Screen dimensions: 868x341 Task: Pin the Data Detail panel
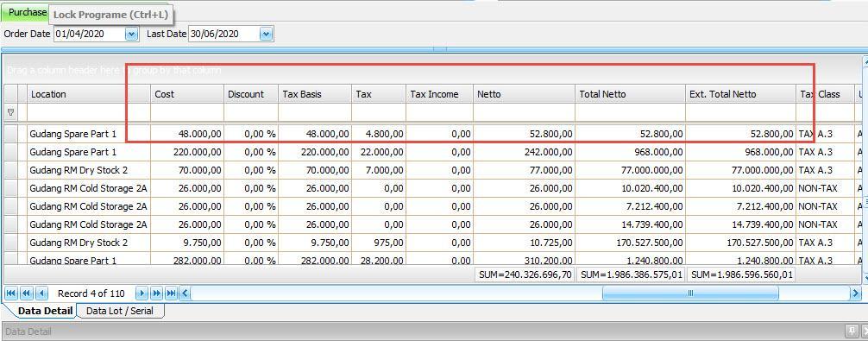(x=852, y=332)
